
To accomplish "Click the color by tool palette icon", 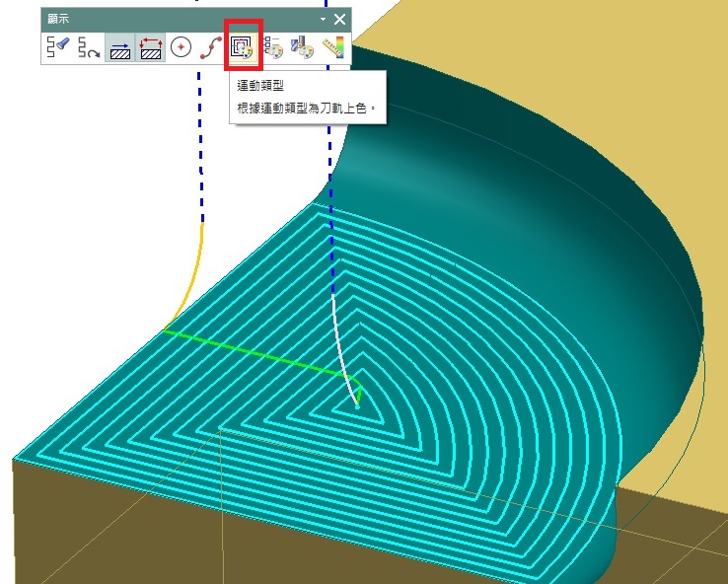I will (302, 47).
